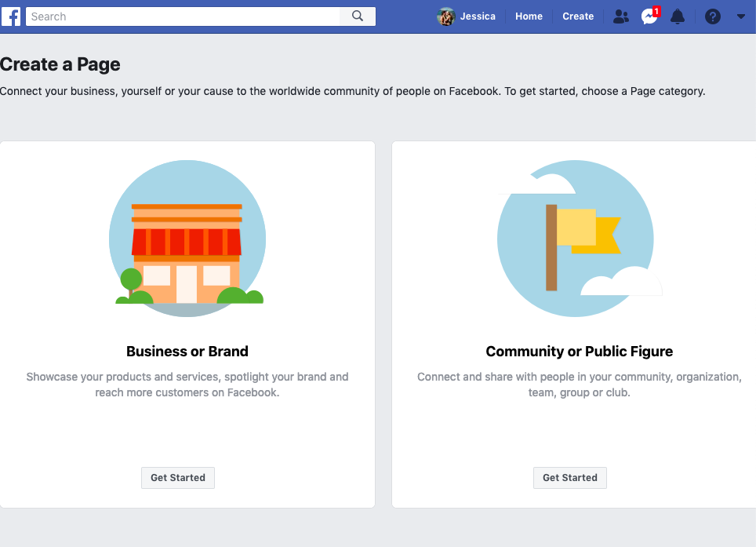Expand the account dropdown arrow
The width and height of the screenshot is (756, 547).
[741, 17]
